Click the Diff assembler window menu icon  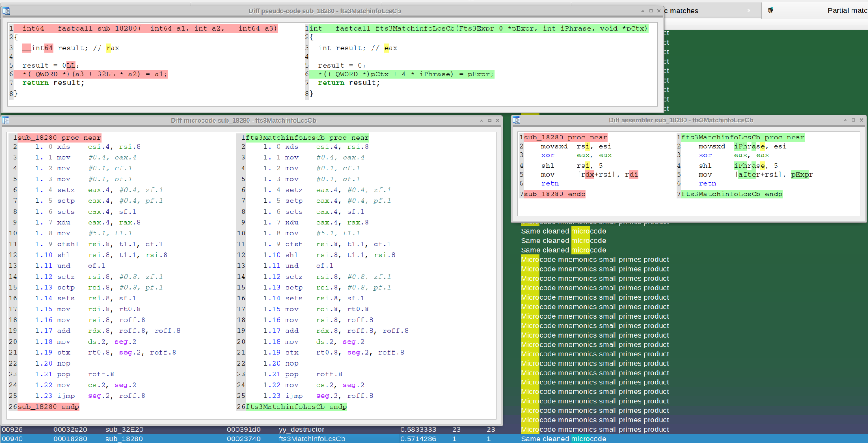point(516,121)
